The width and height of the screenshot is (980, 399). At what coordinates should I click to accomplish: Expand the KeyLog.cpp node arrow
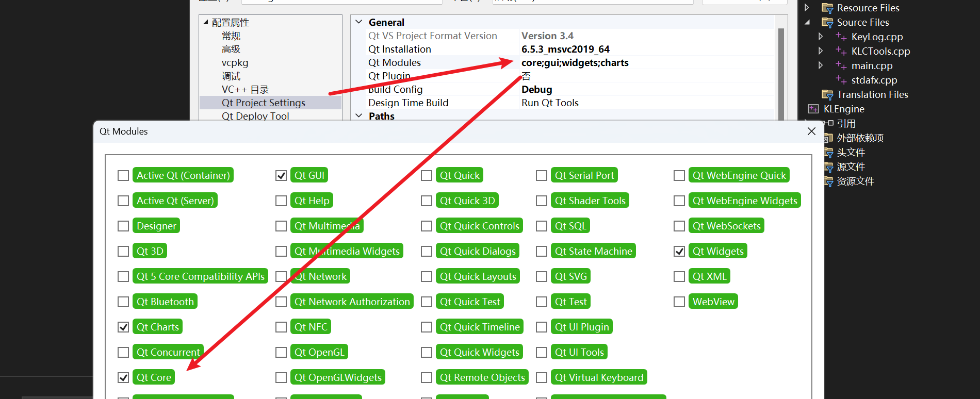pos(821,37)
